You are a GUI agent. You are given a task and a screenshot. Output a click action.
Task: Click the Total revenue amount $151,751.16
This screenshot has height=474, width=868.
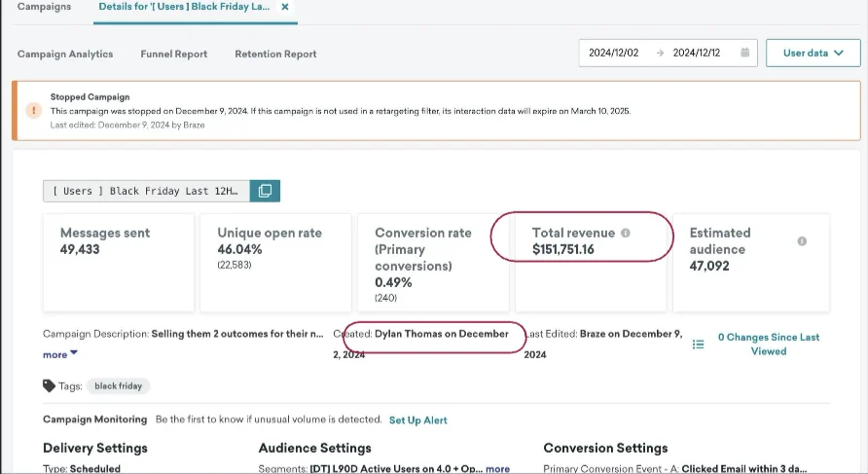click(563, 249)
